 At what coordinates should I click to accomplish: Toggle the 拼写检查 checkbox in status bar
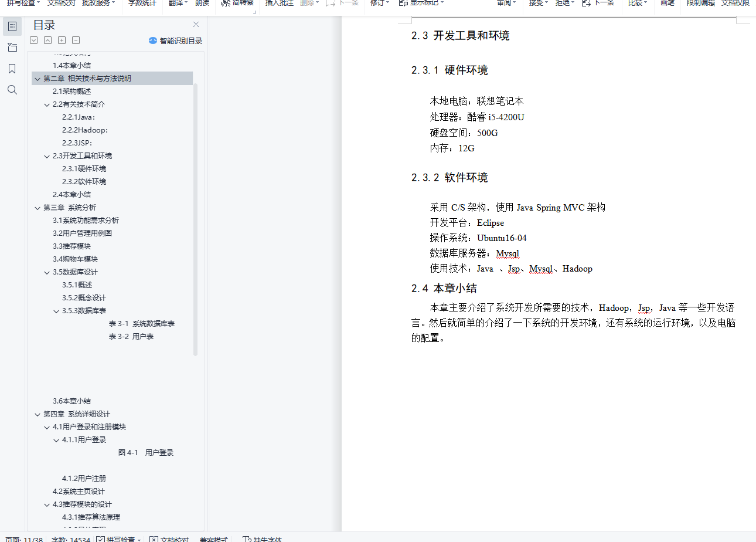point(100,539)
